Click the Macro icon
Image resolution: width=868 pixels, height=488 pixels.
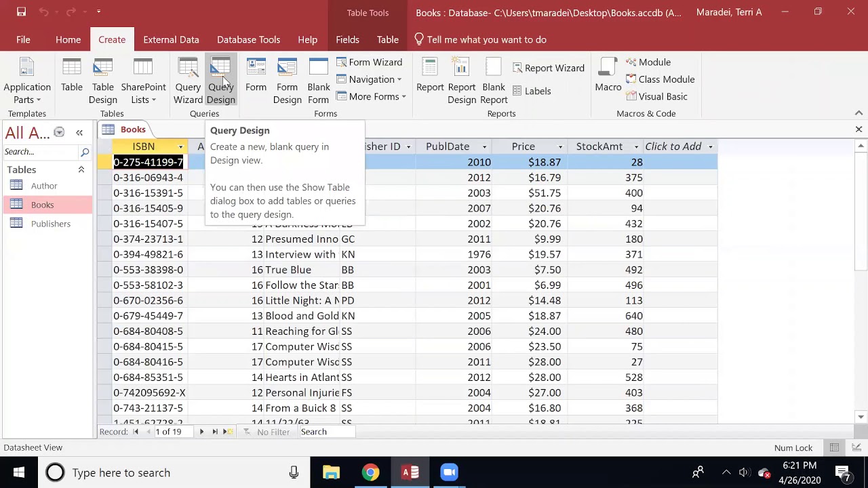pos(608,76)
